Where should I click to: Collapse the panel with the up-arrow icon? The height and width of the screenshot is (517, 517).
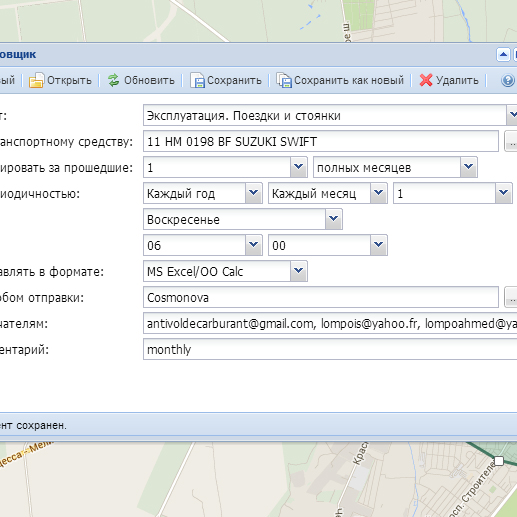[503, 54]
